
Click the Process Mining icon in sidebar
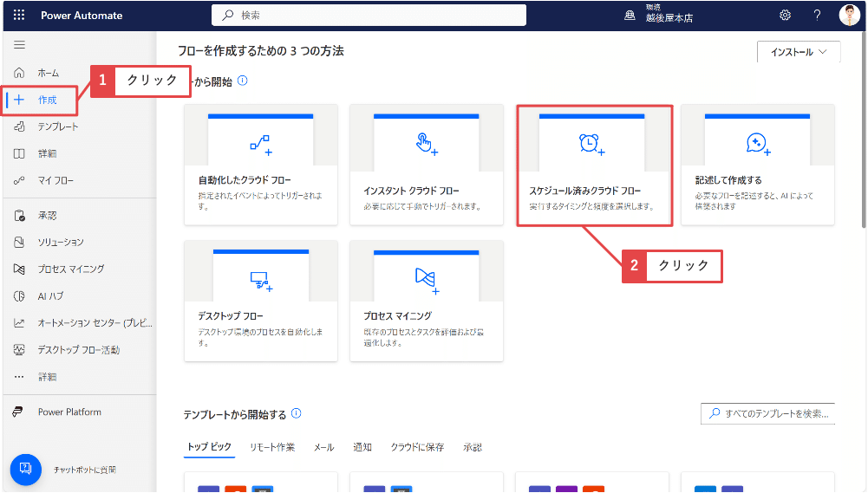19,269
